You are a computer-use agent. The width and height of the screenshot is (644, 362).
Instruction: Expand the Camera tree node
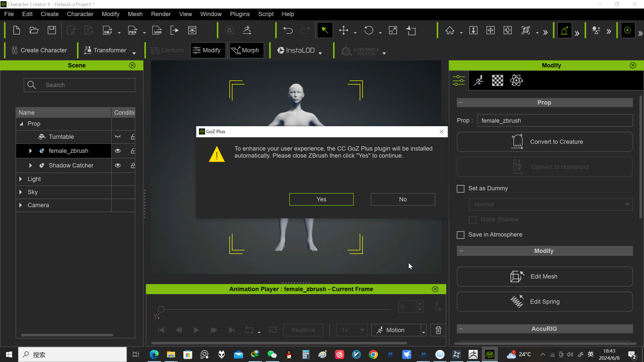[21, 205]
